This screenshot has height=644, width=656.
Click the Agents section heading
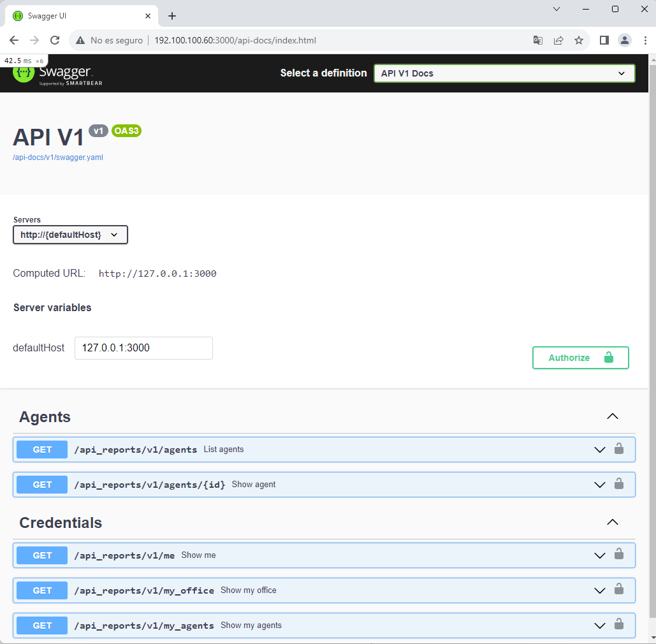[45, 417]
